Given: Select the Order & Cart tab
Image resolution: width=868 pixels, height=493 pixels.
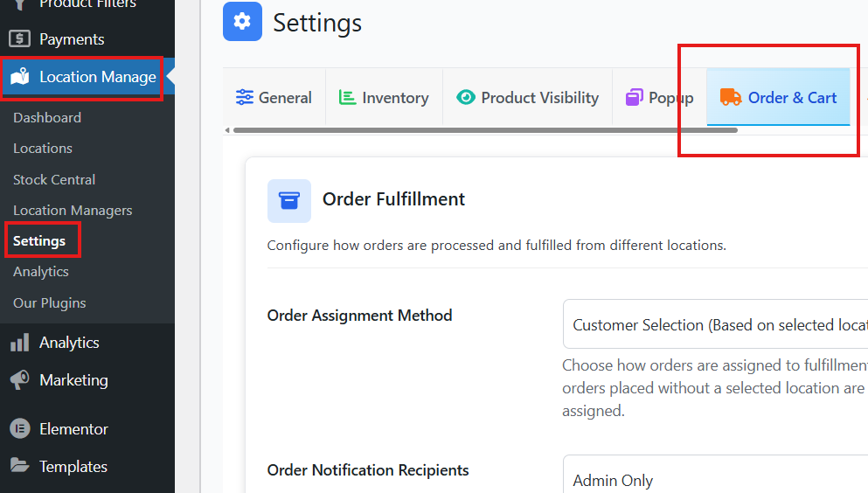Looking at the screenshot, I should (x=779, y=98).
